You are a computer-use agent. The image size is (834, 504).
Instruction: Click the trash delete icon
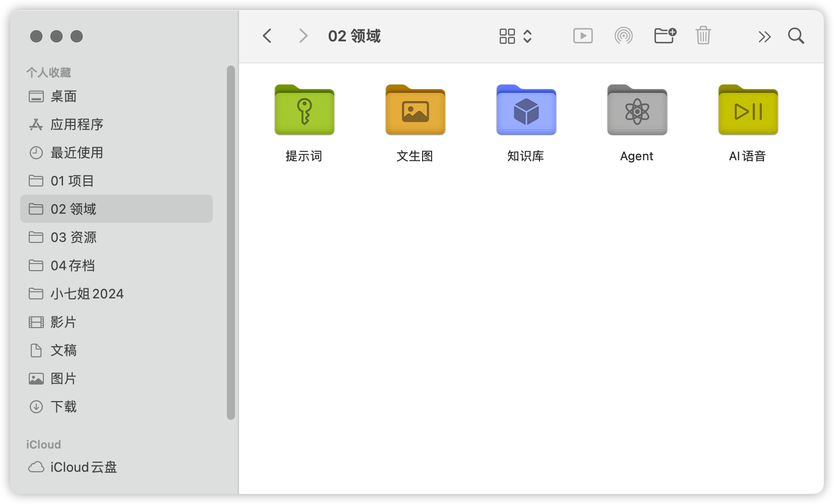click(703, 36)
